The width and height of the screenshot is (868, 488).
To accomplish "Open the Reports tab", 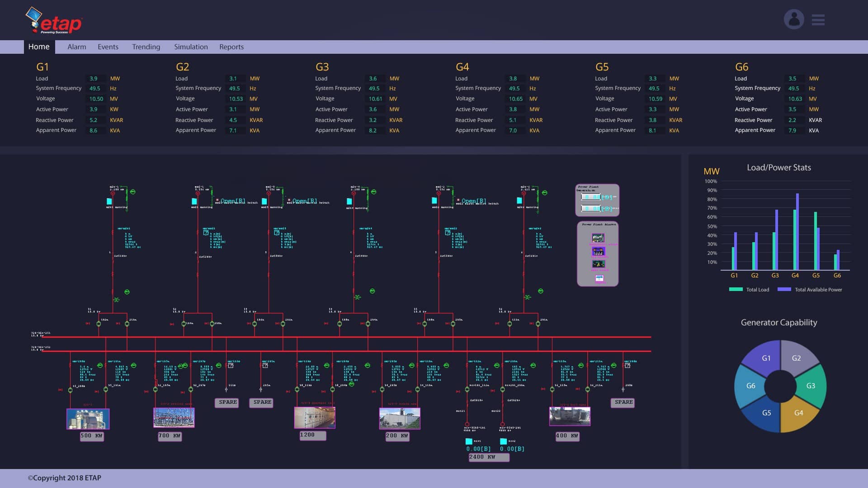I will pyautogui.click(x=231, y=47).
